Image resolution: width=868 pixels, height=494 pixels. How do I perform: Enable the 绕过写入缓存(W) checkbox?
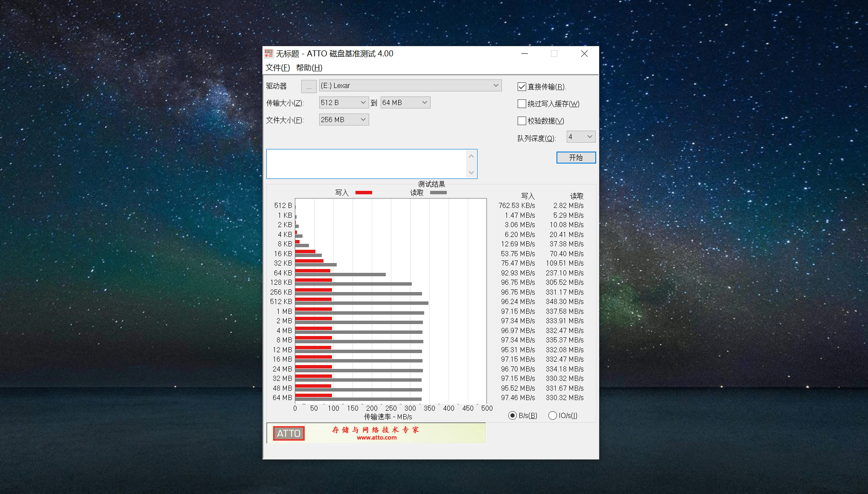tap(521, 104)
